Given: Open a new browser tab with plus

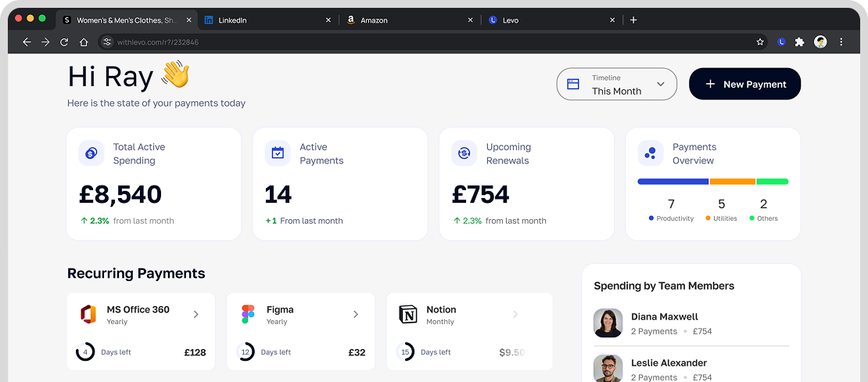Looking at the screenshot, I should pyautogui.click(x=634, y=20).
